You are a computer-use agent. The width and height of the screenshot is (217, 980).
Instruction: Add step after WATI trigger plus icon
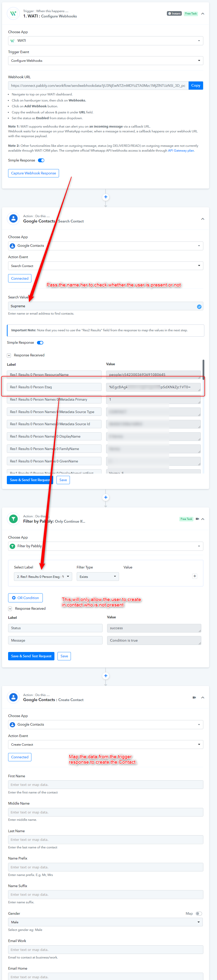point(105,197)
